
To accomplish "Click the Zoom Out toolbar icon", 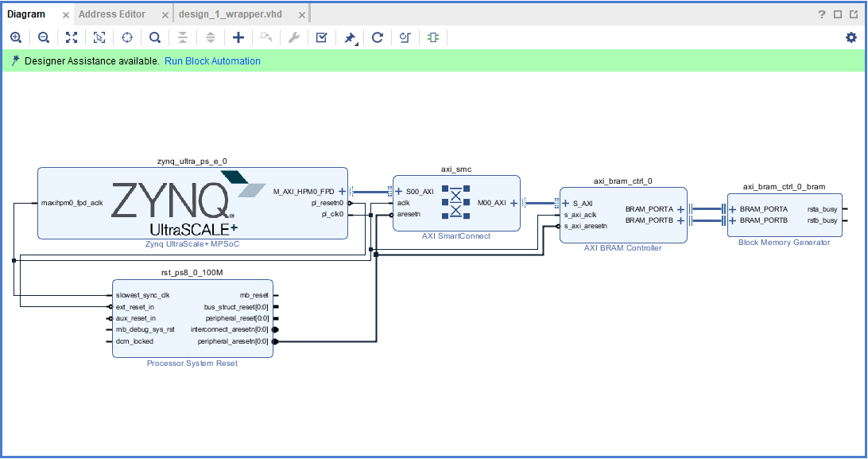I will point(44,37).
